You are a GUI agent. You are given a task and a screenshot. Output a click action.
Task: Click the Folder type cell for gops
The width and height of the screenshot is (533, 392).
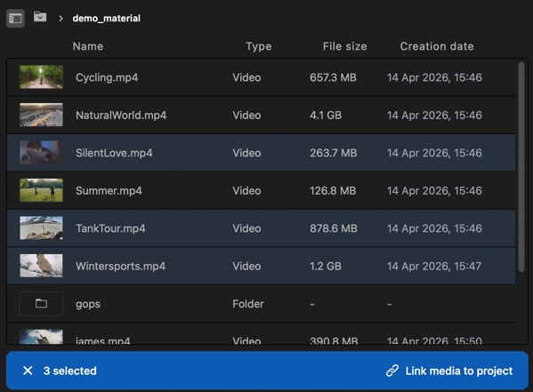[x=248, y=304]
